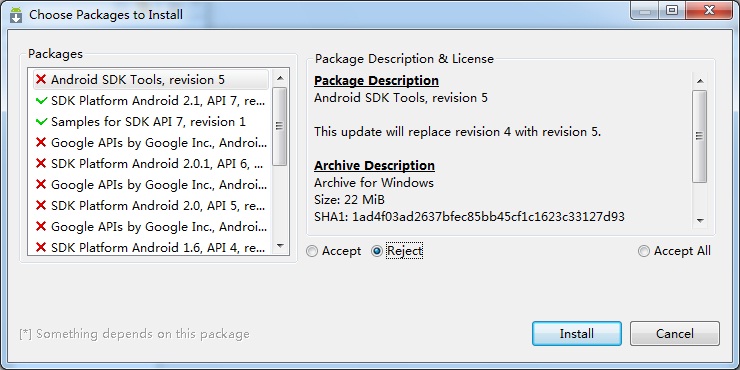
Task: Click the description panel scroll up arrow
Action: [x=700, y=81]
